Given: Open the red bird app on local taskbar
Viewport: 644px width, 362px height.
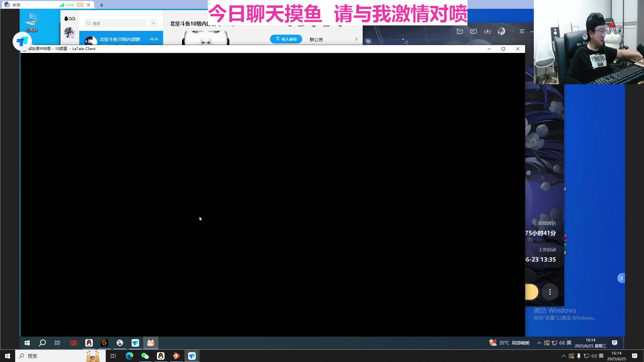Looking at the screenshot, I should 176,356.
